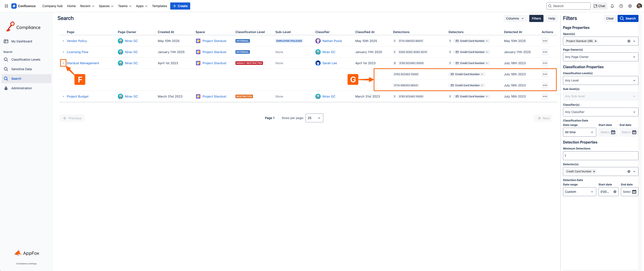
Task: Remove Project Stardust (SB) space filter tag
Action: (595, 41)
